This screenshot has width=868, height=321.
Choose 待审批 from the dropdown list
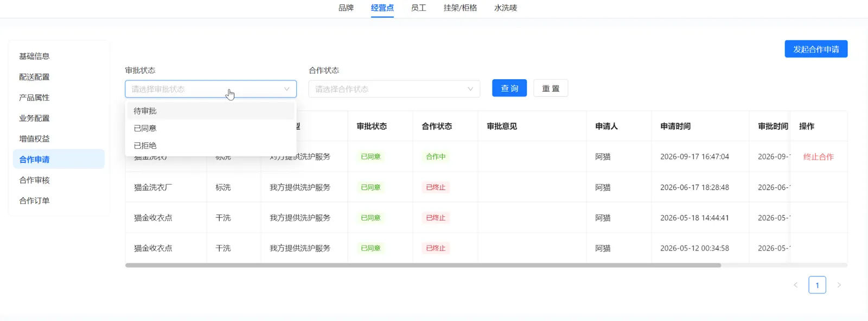click(211, 111)
